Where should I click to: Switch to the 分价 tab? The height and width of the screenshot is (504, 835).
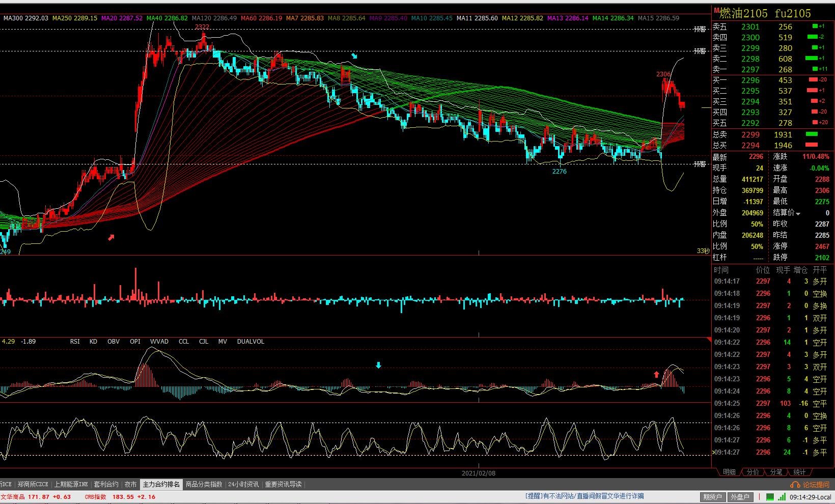point(753,472)
